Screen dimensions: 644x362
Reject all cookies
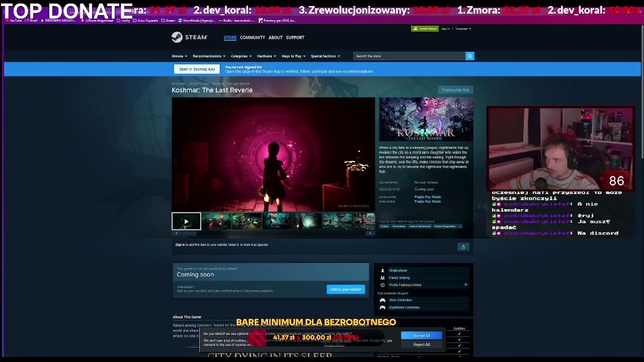[422, 344]
